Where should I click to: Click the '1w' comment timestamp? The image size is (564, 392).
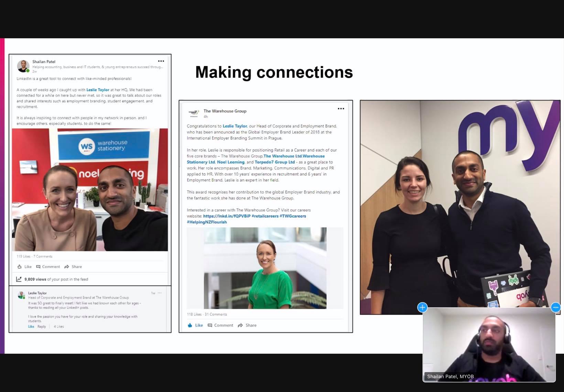(153, 293)
